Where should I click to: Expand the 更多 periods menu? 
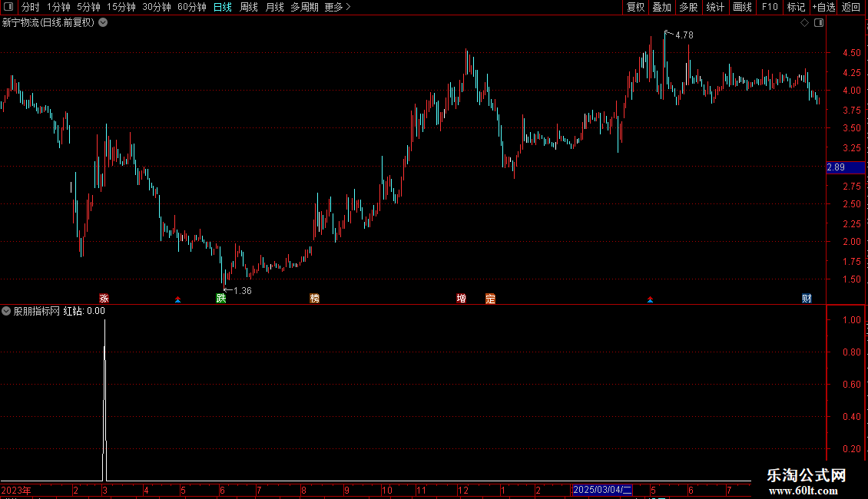pyautogui.click(x=337, y=7)
